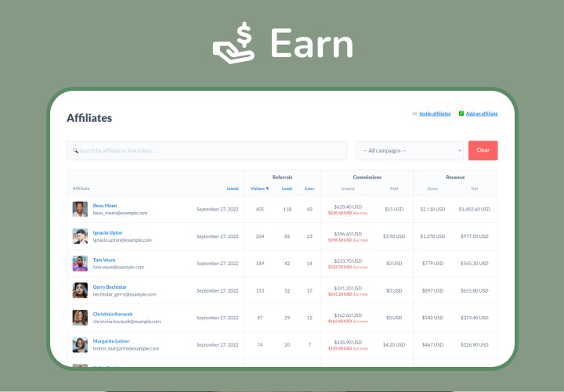
Task: Click the Earn hand-with-dollar logo icon
Action: (234, 41)
